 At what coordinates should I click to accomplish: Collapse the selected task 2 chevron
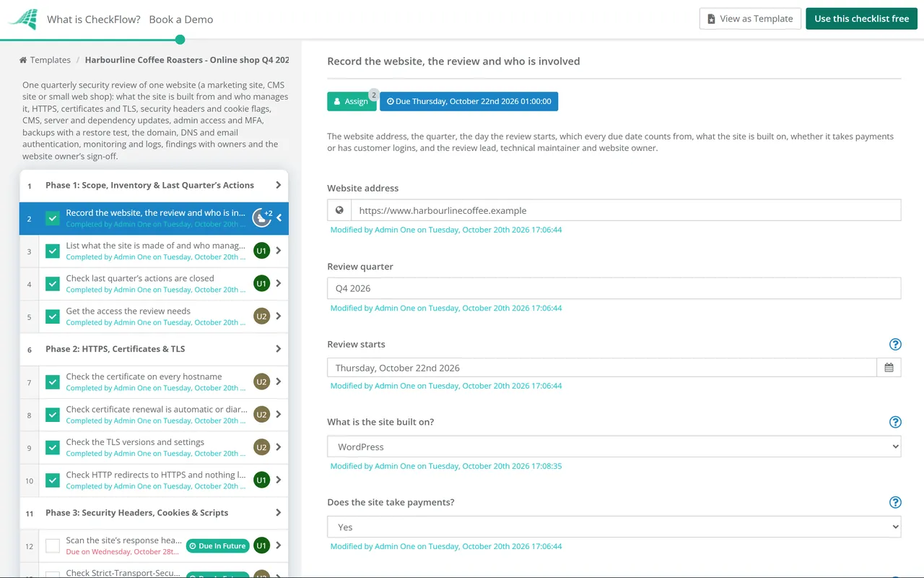[x=279, y=217]
